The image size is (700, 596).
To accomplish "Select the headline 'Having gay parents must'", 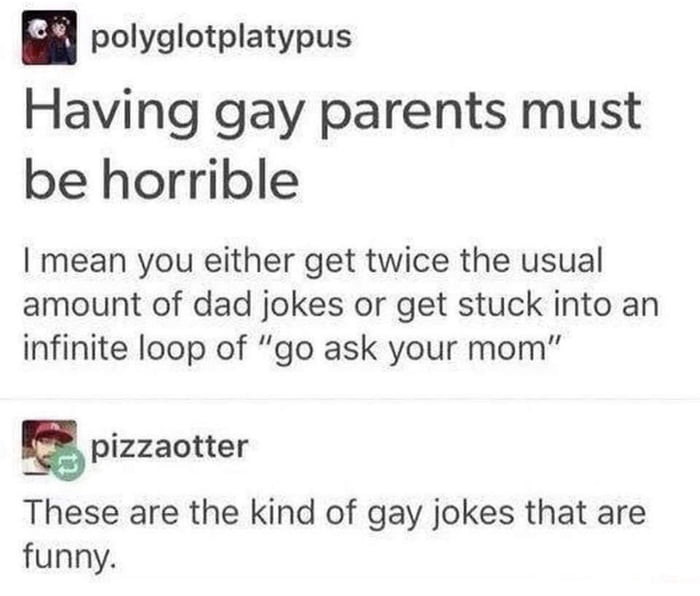I will [333, 112].
